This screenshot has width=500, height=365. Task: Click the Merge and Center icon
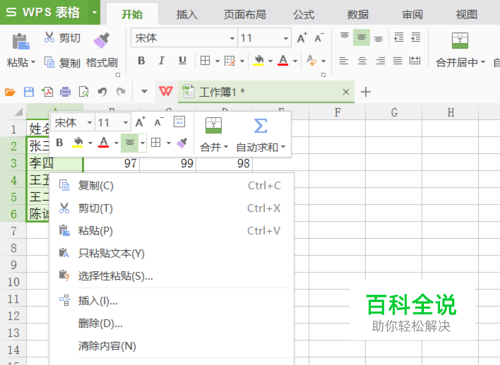[460, 40]
